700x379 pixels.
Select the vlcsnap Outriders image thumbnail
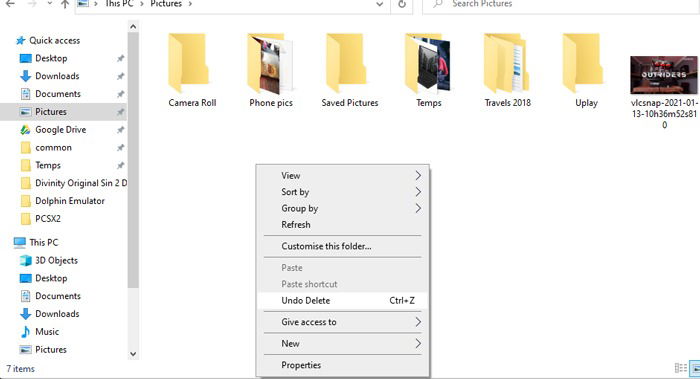(x=663, y=75)
